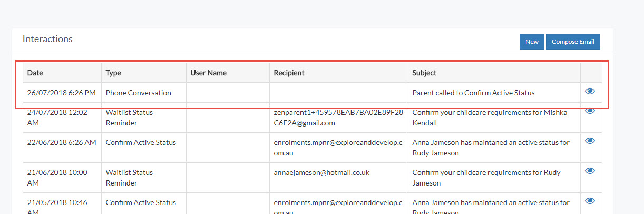View the Phone Conversation interaction via eye icon
The image size is (644, 214).
tap(590, 92)
